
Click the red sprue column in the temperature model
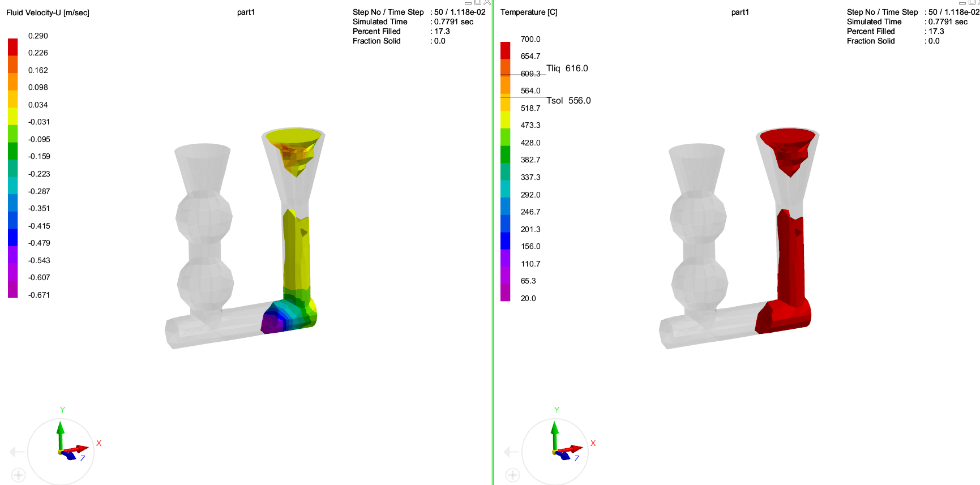(790, 260)
